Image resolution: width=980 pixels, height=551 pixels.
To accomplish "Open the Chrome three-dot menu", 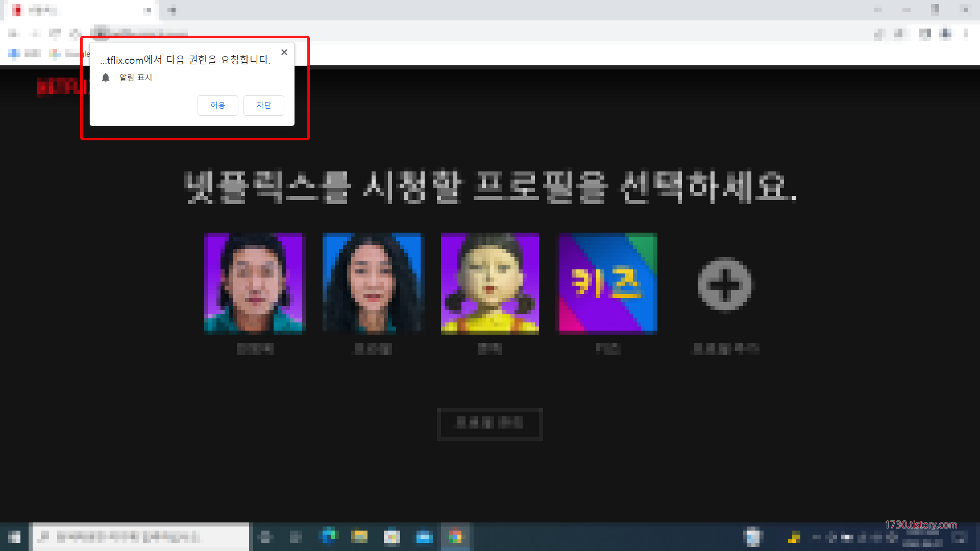I will pos(965,34).
